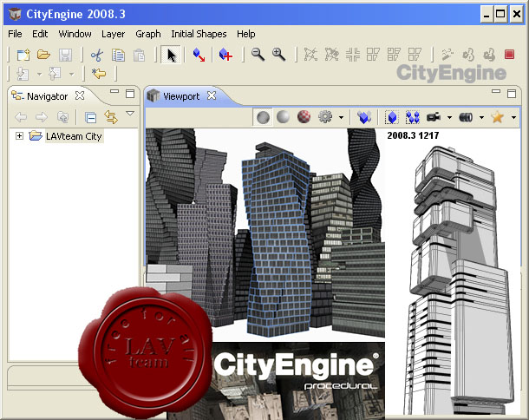Screen dimensions: 529x420
Task: Click the New project icon
Action: 23,55
